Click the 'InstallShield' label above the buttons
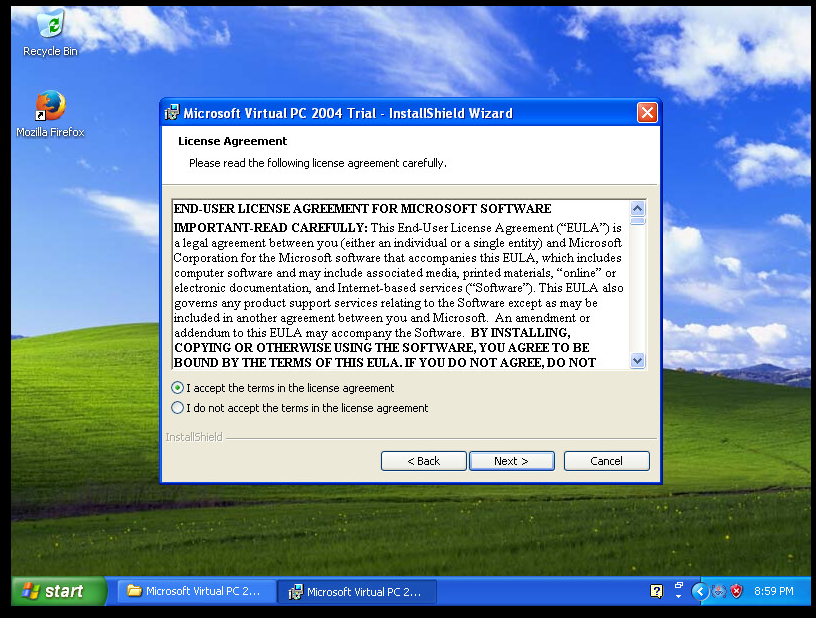Screen dimensions: 816x618 194,437
